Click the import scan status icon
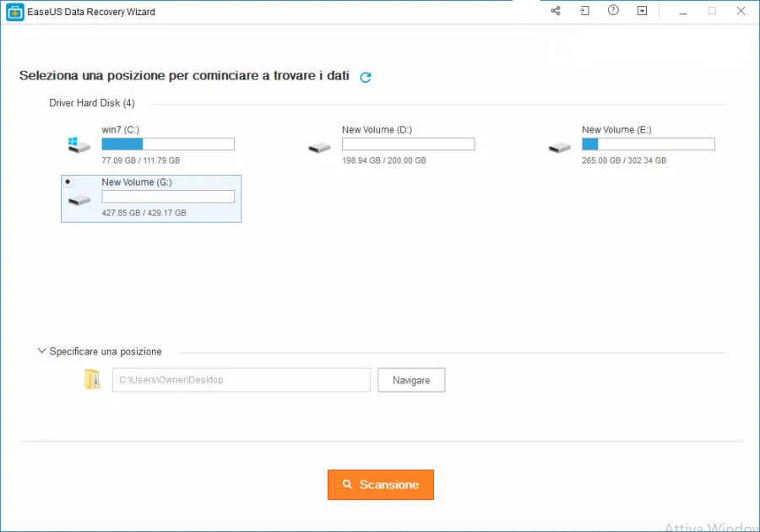 coord(584,11)
